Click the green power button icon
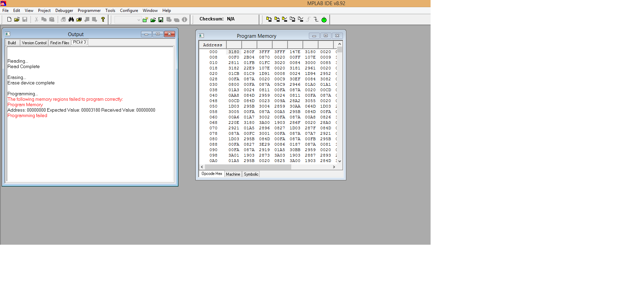 pos(324,20)
